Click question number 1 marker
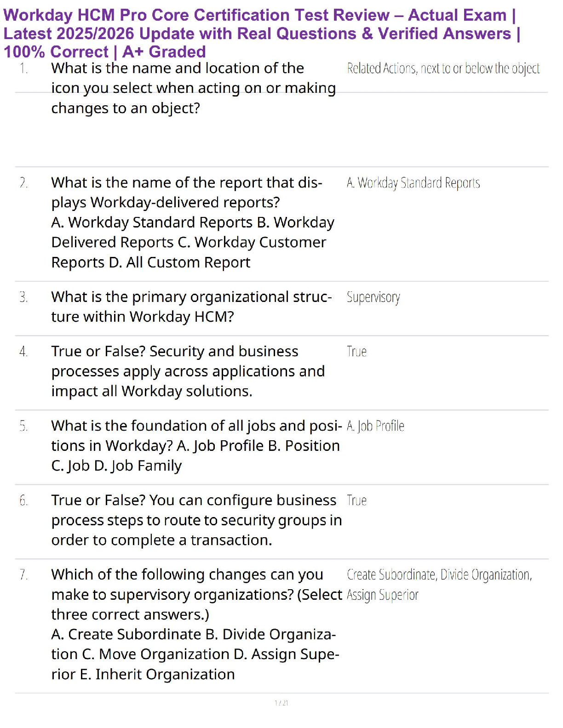This screenshot has width=563, height=728. pos(24,68)
